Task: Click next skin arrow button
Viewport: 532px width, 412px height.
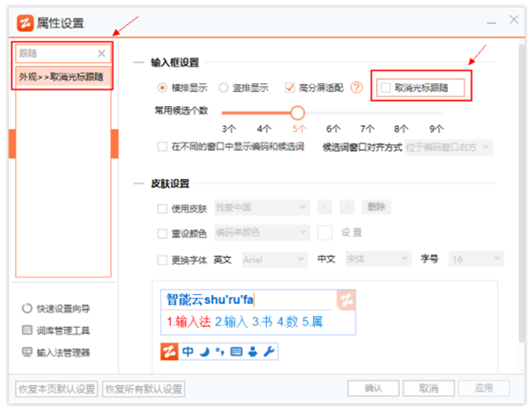Action: click(347, 206)
